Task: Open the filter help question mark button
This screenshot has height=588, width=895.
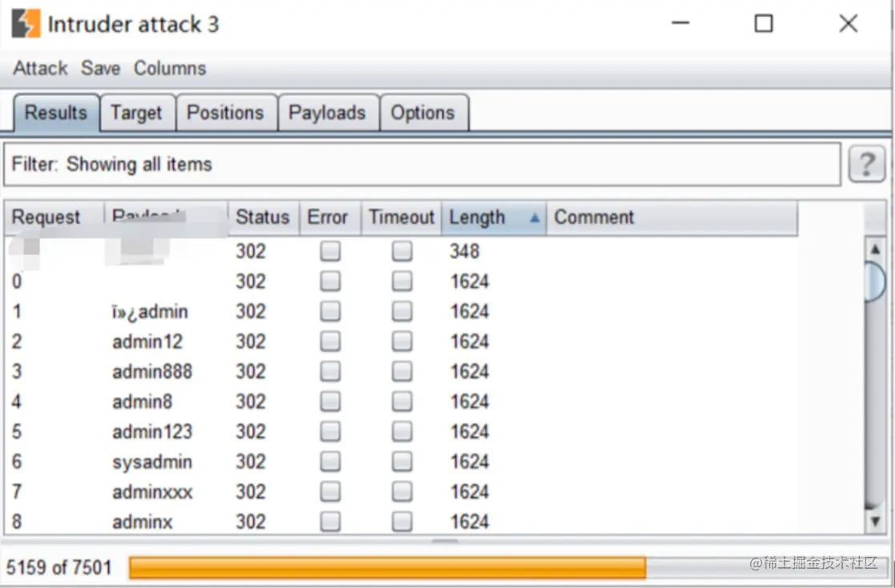Action: 866,164
